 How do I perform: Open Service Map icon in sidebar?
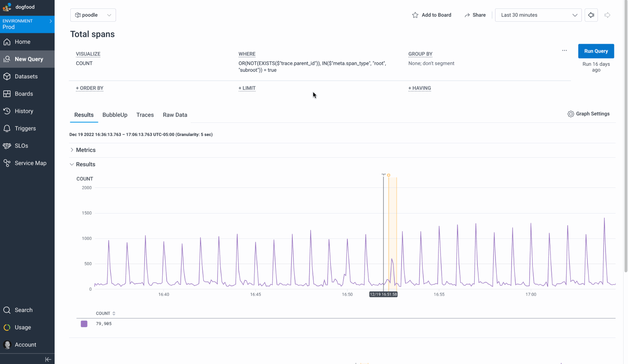[x=7, y=163]
